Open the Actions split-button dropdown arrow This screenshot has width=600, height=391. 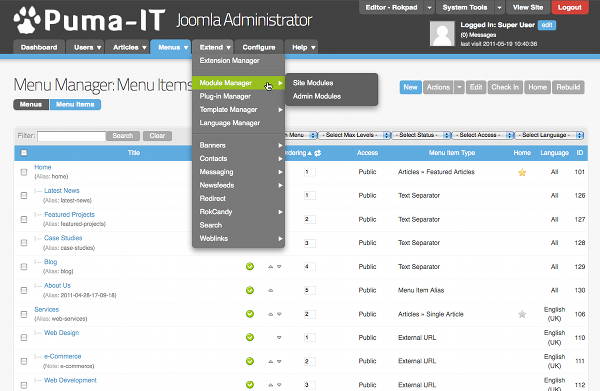[459, 87]
